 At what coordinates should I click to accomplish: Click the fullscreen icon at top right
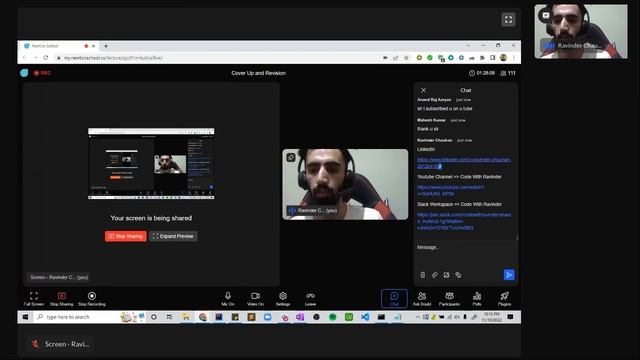coord(508,20)
